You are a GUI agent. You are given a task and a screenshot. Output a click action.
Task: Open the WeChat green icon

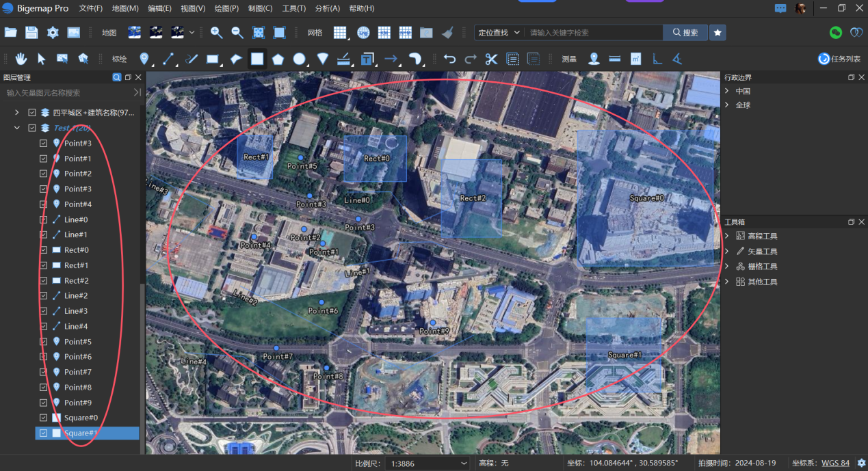835,32
